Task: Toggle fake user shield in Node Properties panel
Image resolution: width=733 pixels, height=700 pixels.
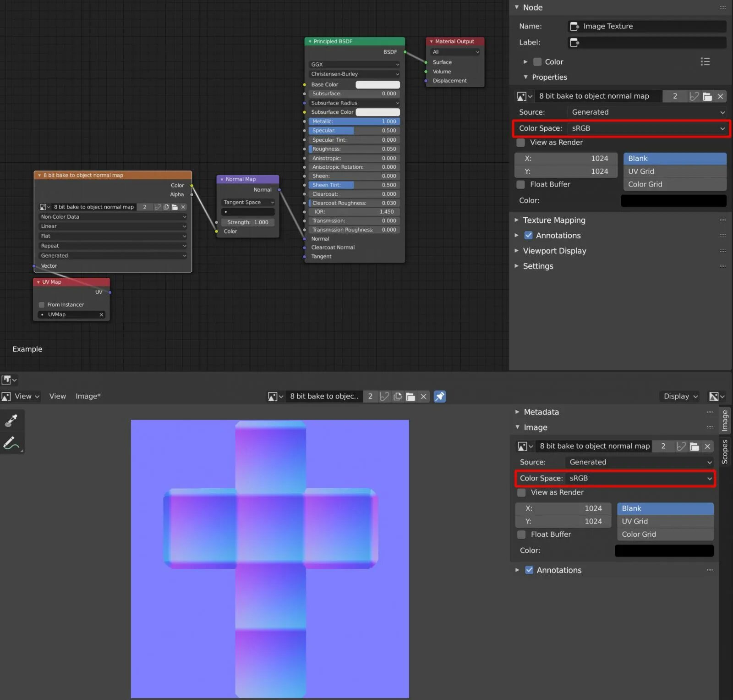Action: tap(695, 96)
